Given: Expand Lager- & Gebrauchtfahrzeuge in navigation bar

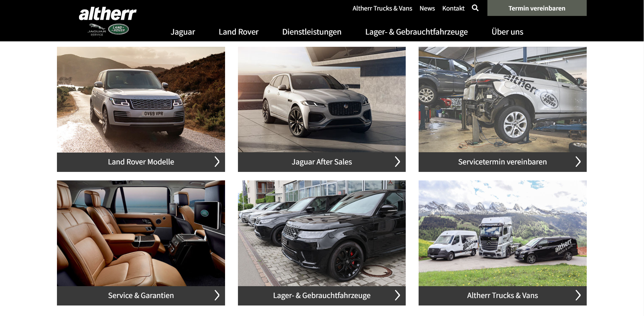Looking at the screenshot, I should click(x=416, y=32).
